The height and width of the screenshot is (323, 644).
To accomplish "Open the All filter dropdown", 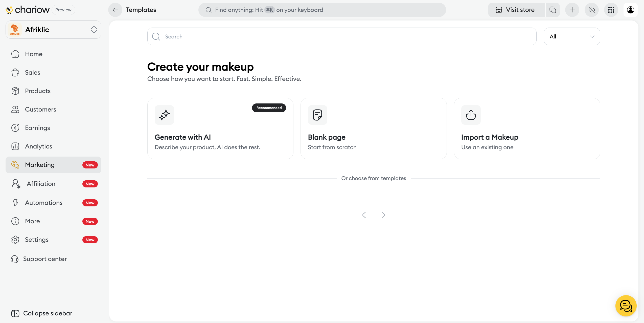I will pyautogui.click(x=572, y=36).
